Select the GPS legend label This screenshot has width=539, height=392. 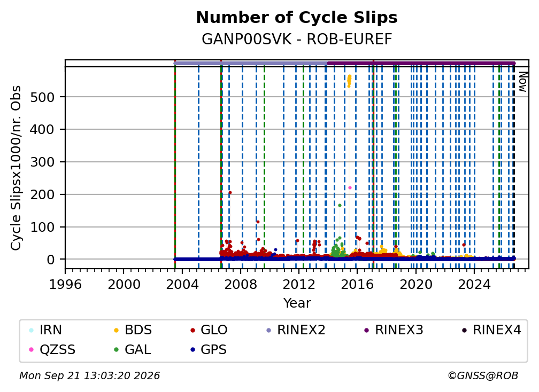[213, 350]
